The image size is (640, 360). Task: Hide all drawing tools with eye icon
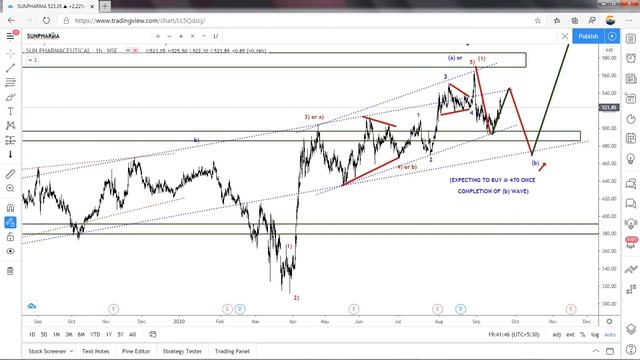click(x=10, y=251)
